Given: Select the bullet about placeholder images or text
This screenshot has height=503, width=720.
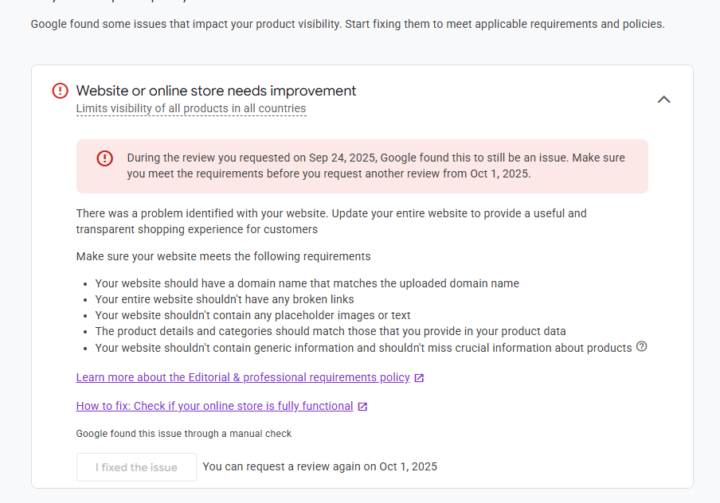Looking at the screenshot, I should [253, 316].
